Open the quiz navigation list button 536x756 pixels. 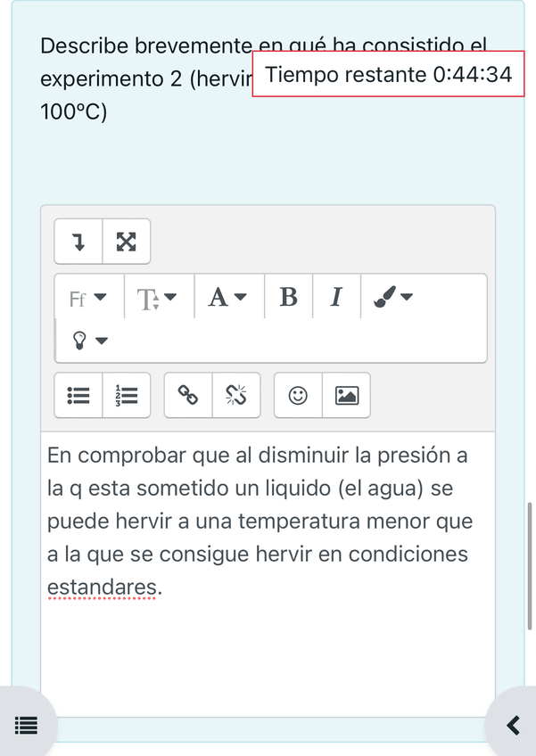coord(27,725)
